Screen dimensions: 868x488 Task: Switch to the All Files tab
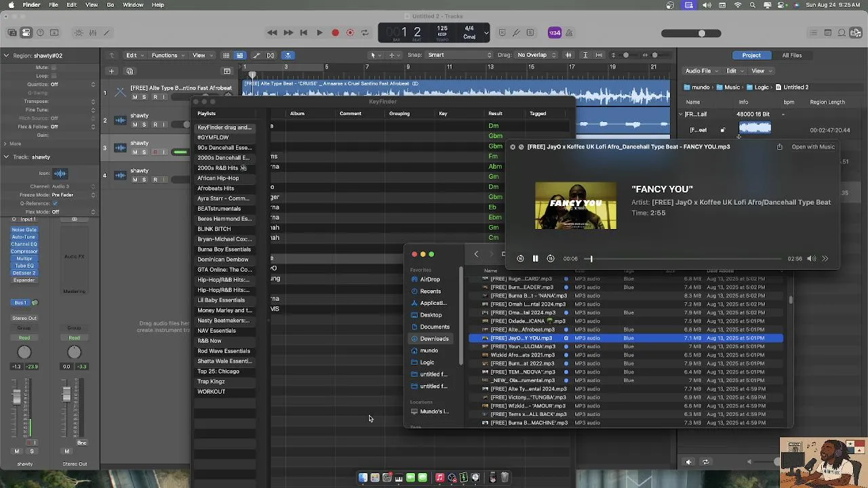791,56
